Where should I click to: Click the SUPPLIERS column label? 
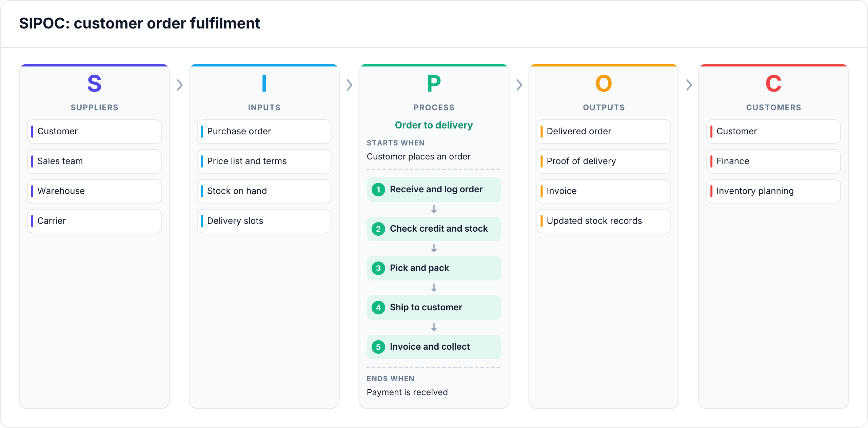[94, 108]
